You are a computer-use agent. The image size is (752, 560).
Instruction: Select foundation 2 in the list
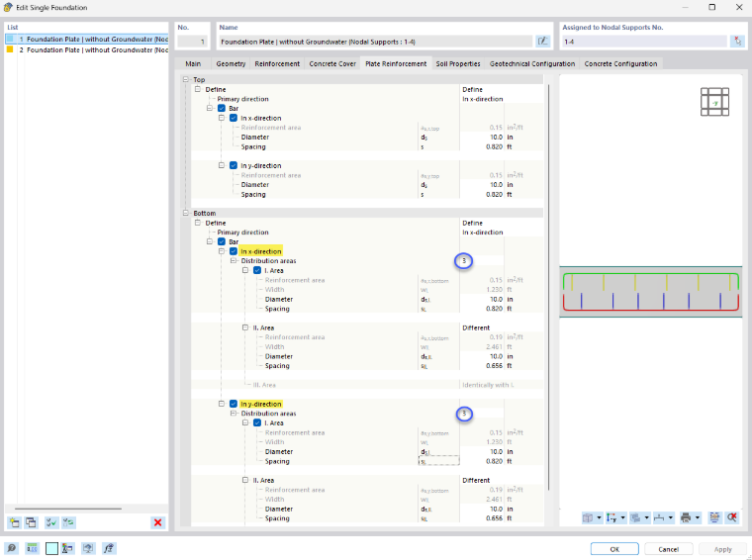pyautogui.click(x=87, y=49)
